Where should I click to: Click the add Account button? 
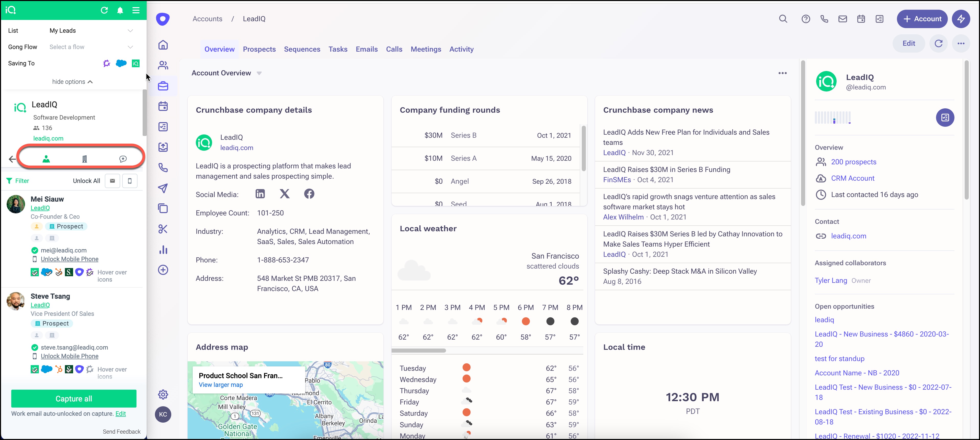coord(922,19)
